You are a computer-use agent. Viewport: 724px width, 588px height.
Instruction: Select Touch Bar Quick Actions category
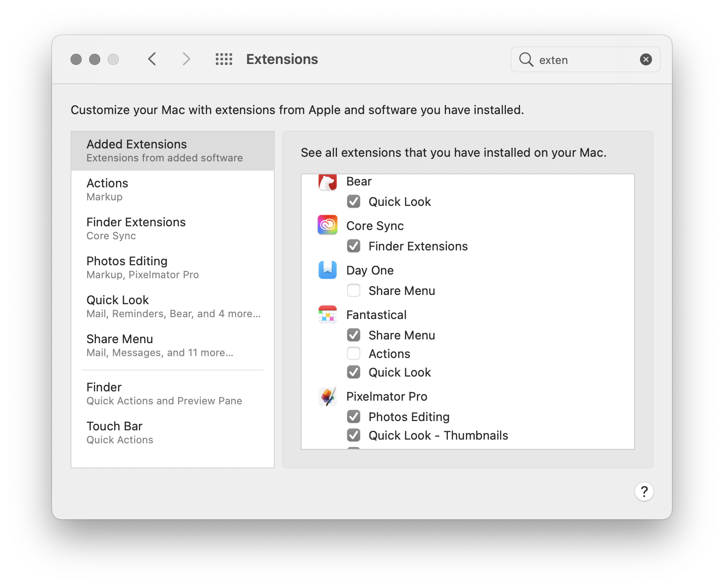[173, 433]
